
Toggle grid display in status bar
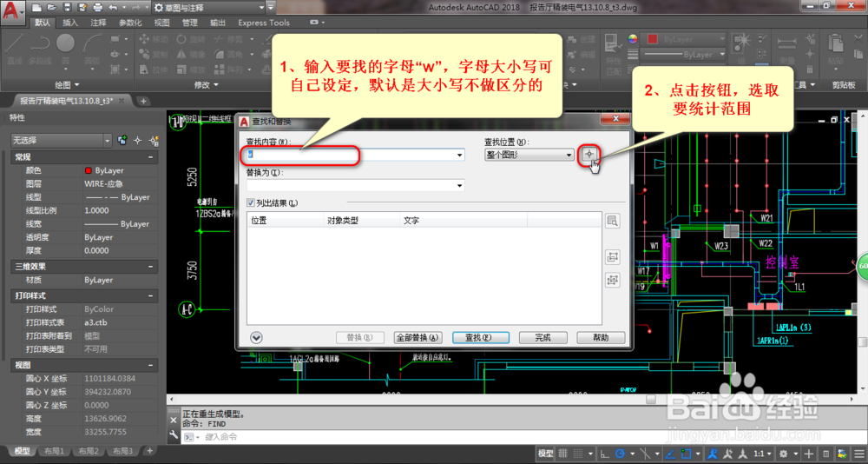pyautogui.click(x=563, y=454)
